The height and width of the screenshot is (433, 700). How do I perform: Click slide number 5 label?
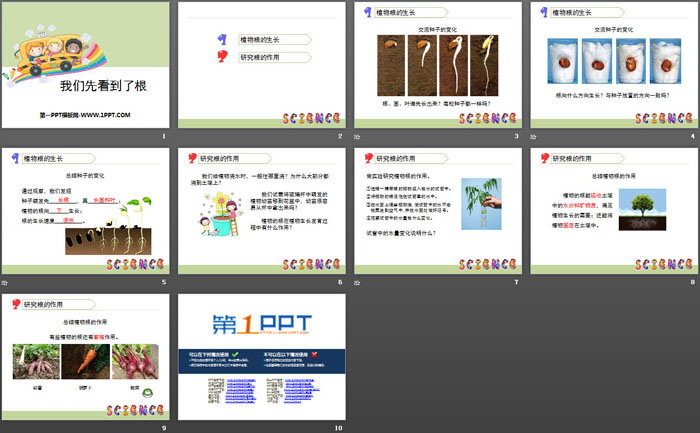pyautogui.click(x=164, y=282)
